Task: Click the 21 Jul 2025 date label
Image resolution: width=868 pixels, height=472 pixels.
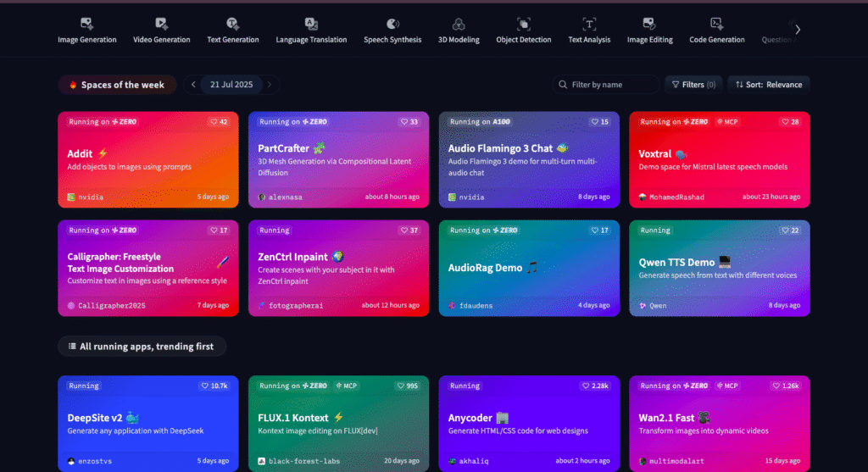Action: coord(231,85)
